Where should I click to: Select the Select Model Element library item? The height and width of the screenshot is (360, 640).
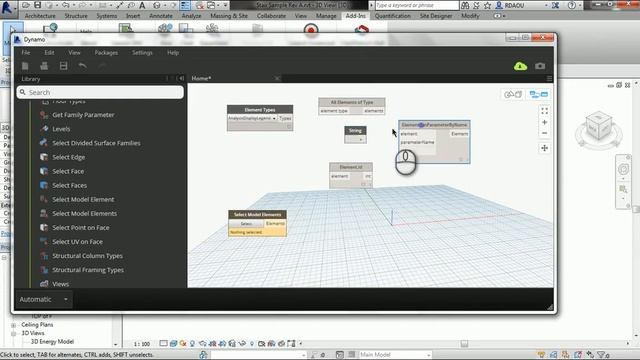[83, 200]
